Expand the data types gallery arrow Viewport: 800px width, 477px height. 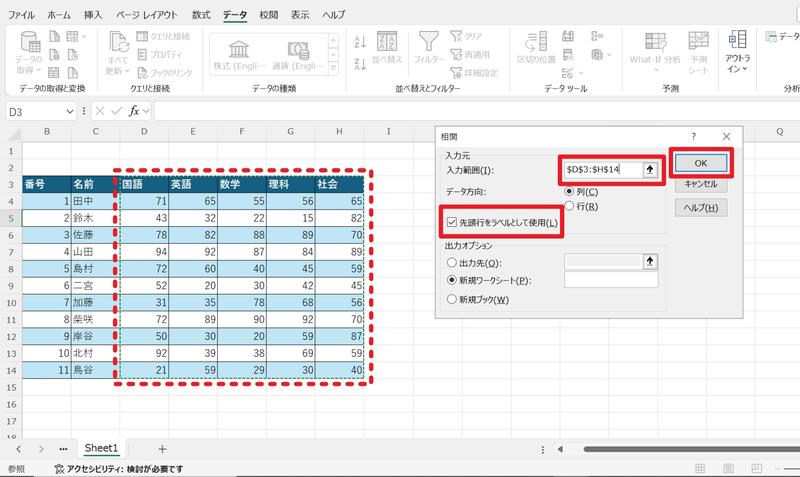[x=333, y=67]
